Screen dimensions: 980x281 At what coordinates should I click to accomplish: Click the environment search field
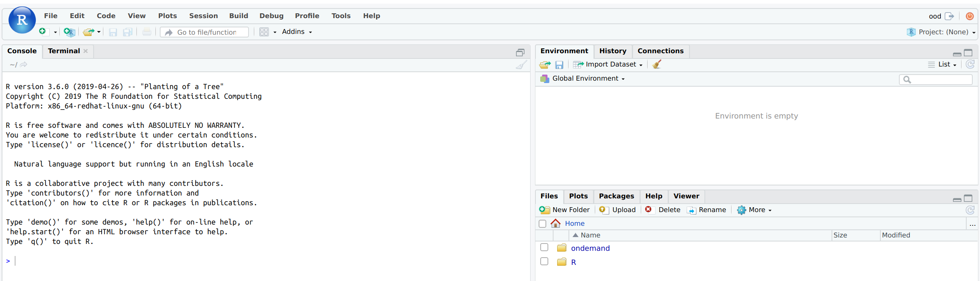coord(936,79)
